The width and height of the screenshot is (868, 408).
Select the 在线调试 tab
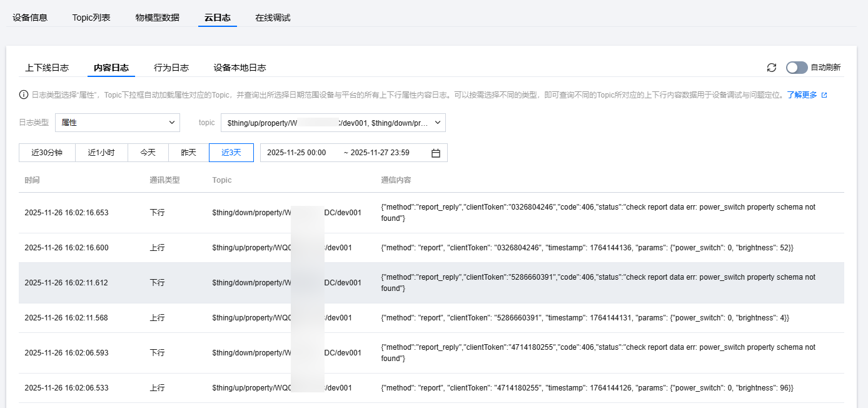click(x=273, y=18)
